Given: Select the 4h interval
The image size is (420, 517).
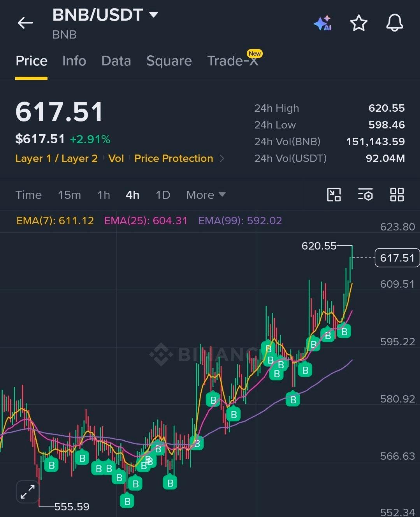Looking at the screenshot, I should (x=132, y=195).
